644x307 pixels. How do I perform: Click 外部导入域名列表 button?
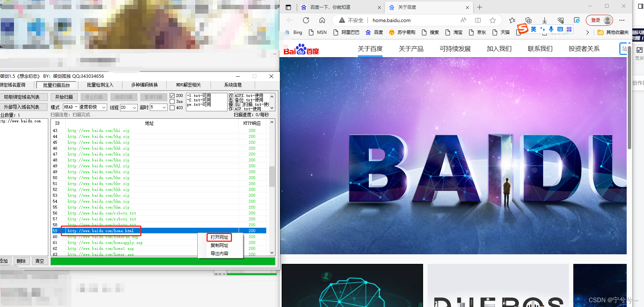click(24, 107)
